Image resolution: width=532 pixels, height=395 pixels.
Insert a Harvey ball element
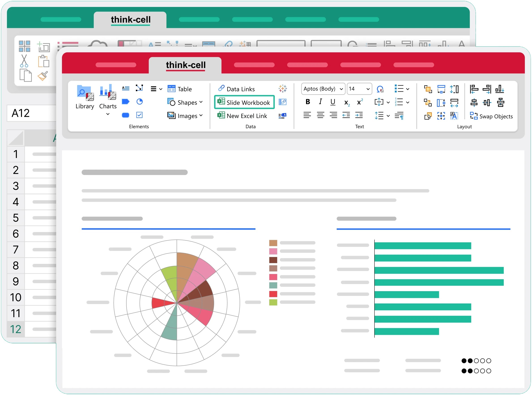[x=140, y=102]
